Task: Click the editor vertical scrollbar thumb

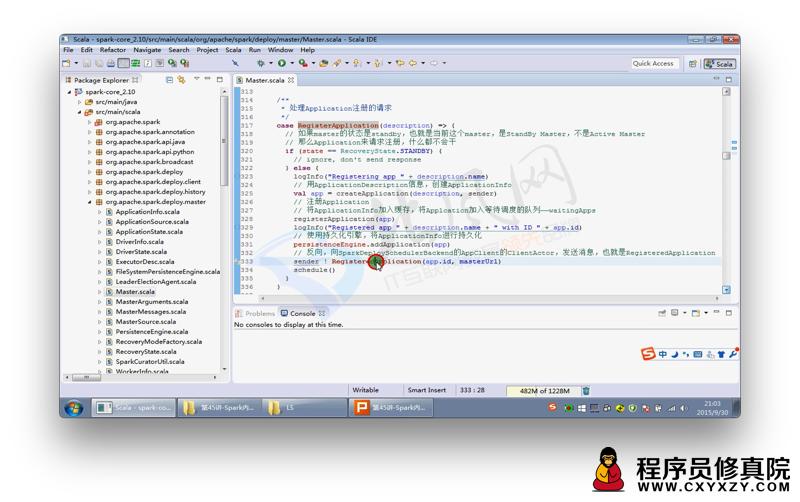Action: pyautogui.click(x=727, y=156)
